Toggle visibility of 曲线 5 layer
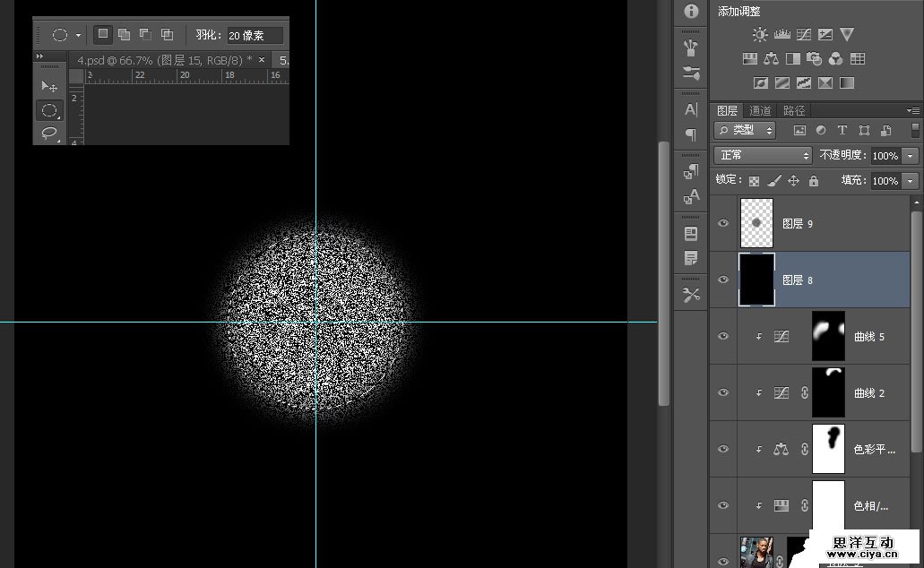 tap(723, 336)
